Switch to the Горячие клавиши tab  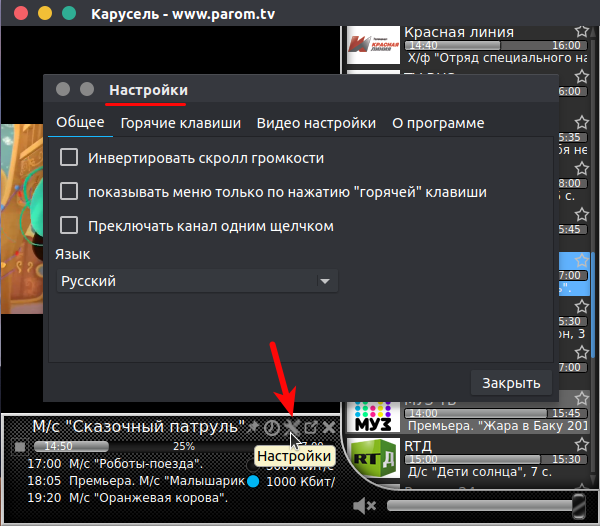pyautogui.click(x=181, y=123)
